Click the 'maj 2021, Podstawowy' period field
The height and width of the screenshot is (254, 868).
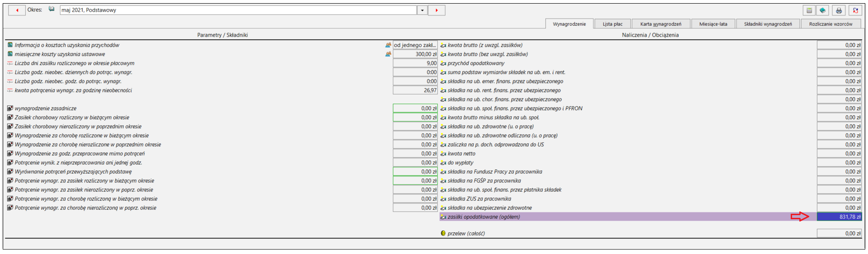pyautogui.click(x=238, y=10)
